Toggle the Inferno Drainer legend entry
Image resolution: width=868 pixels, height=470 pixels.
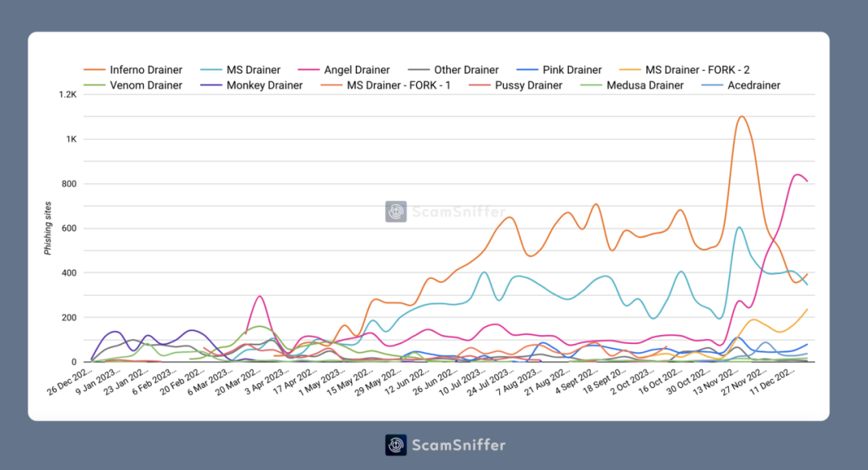point(133,70)
